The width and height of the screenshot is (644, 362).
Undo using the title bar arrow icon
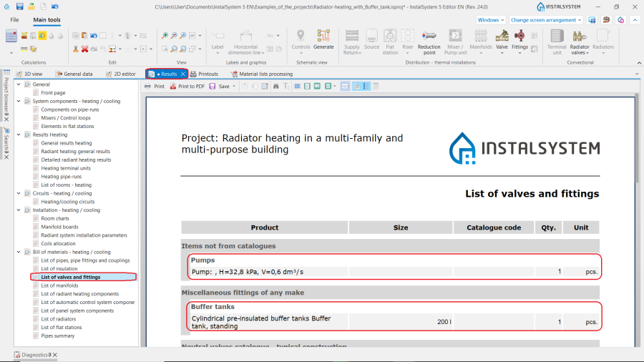55,6
